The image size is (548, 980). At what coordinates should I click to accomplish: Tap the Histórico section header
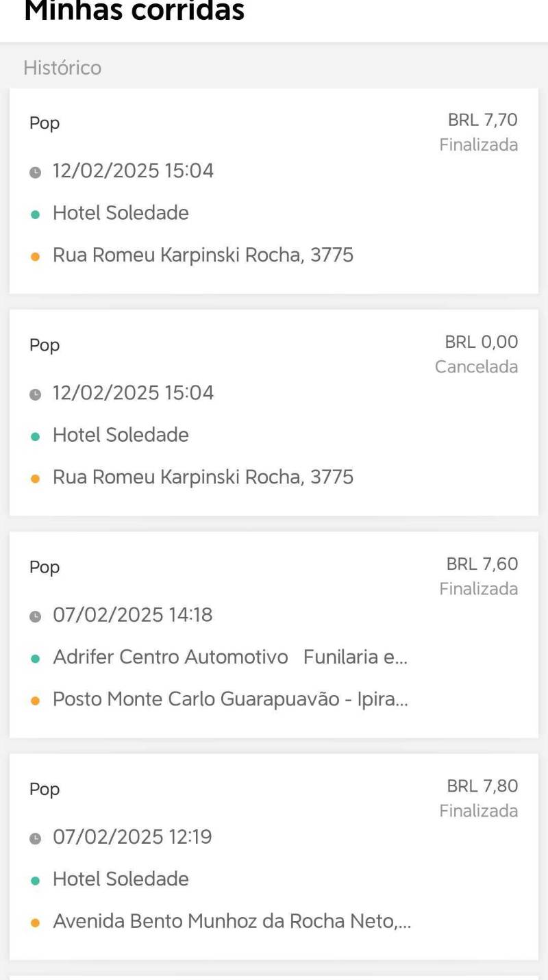62,68
